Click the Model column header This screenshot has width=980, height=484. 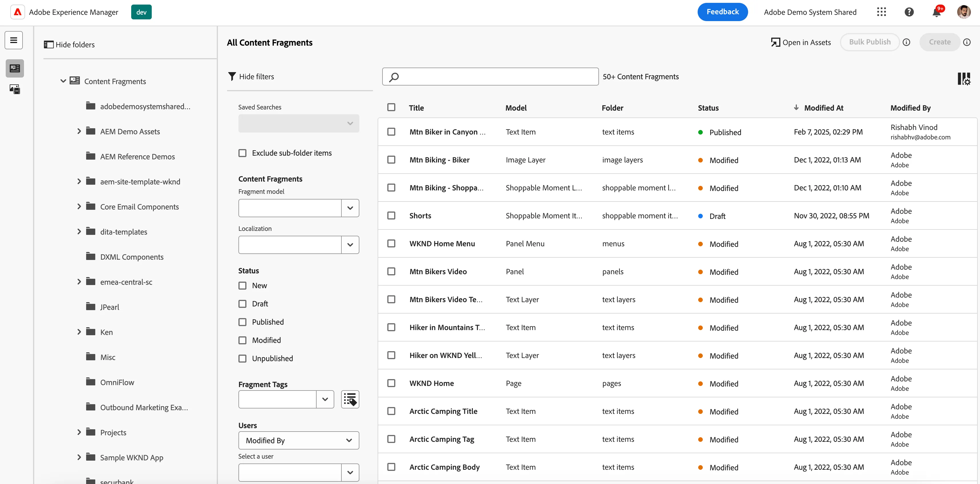pyautogui.click(x=516, y=108)
